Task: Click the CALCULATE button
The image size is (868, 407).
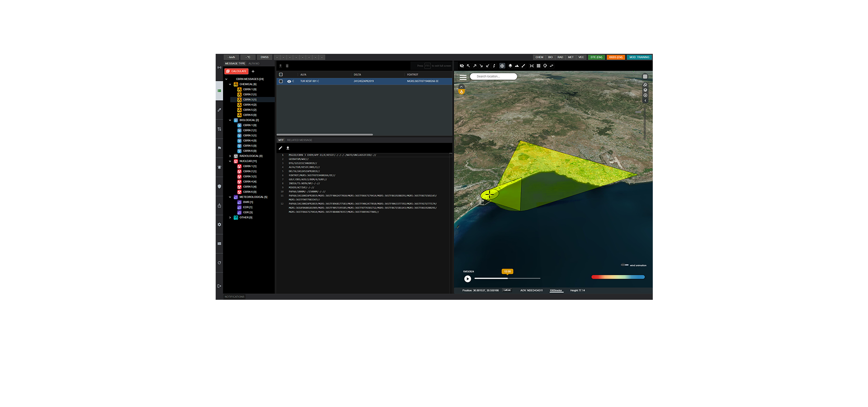Action: pos(236,71)
